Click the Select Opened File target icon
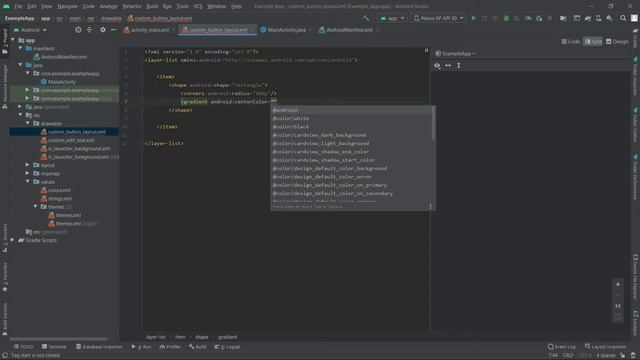The image size is (640, 360). pyautogui.click(x=78, y=30)
